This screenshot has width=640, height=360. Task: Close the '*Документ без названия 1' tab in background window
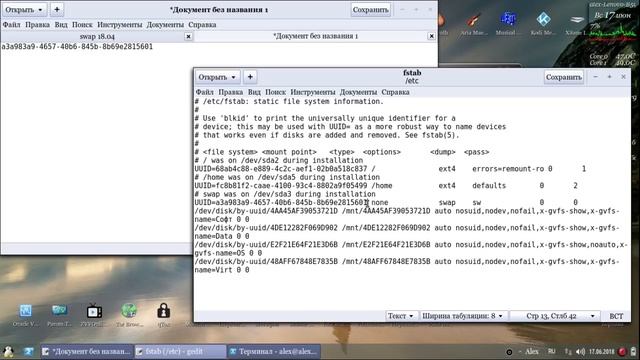pos(431,36)
